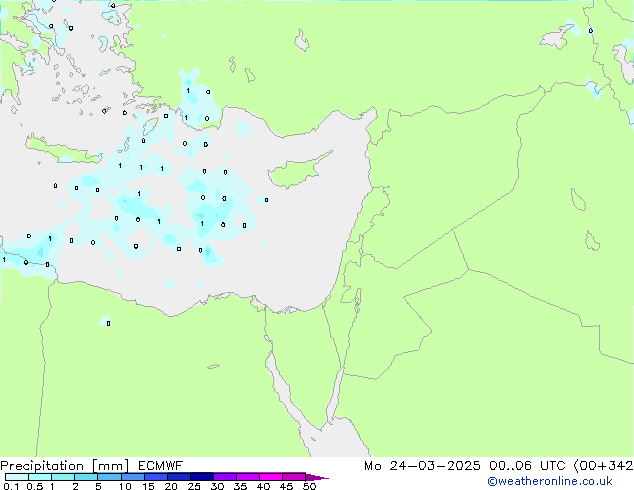
Task: Pick the 1–2 mm cyan legend swatch
Action: pos(63,477)
